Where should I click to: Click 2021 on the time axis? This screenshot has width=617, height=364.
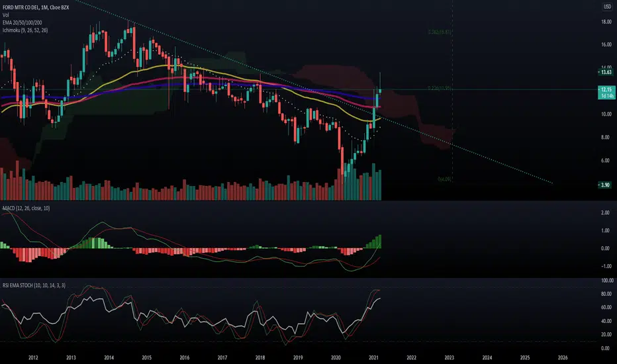tap(373, 357)
